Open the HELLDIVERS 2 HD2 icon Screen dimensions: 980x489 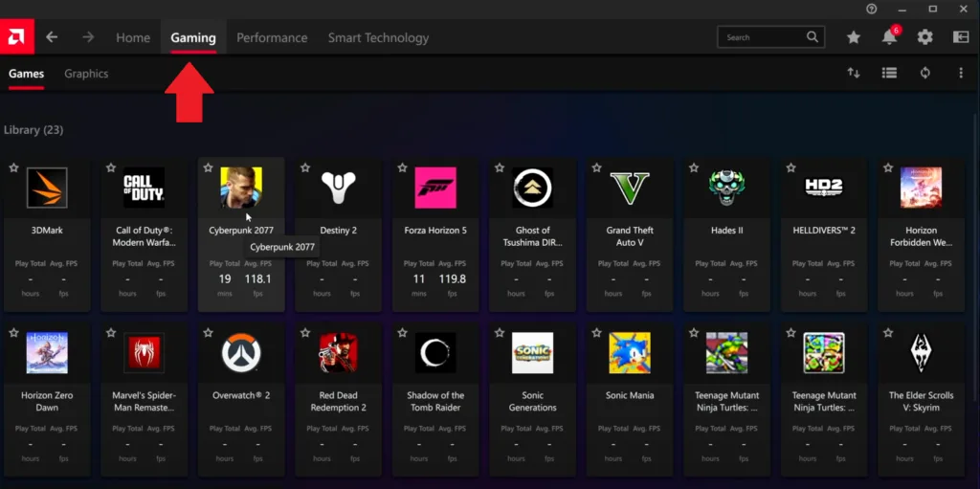(x=824, y=188)
